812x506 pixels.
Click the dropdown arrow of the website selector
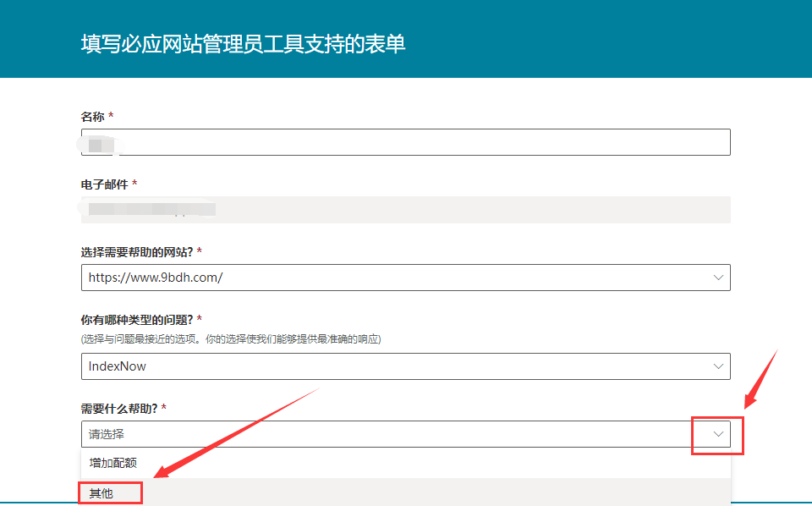[716, 277]
